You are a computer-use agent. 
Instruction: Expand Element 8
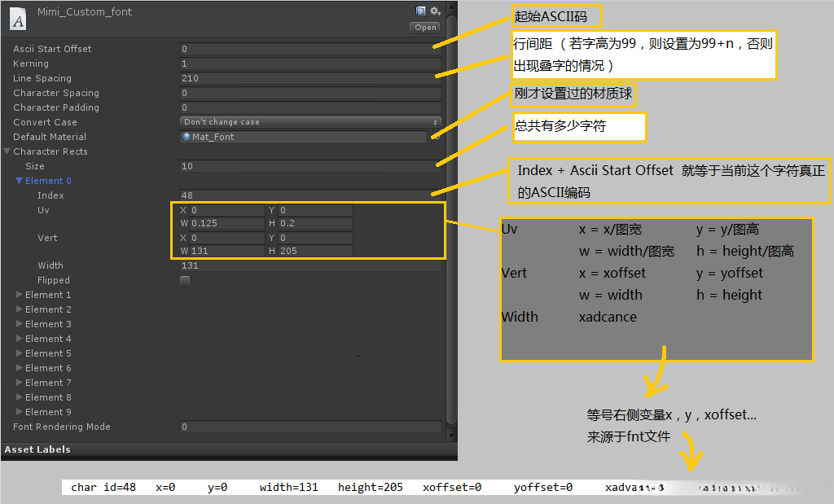click(x=20, y=397)
